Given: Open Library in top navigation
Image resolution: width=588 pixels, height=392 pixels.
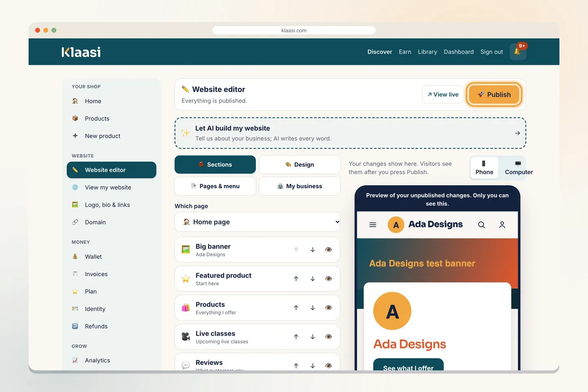Looking at the screenshot, I should [428, 52].
